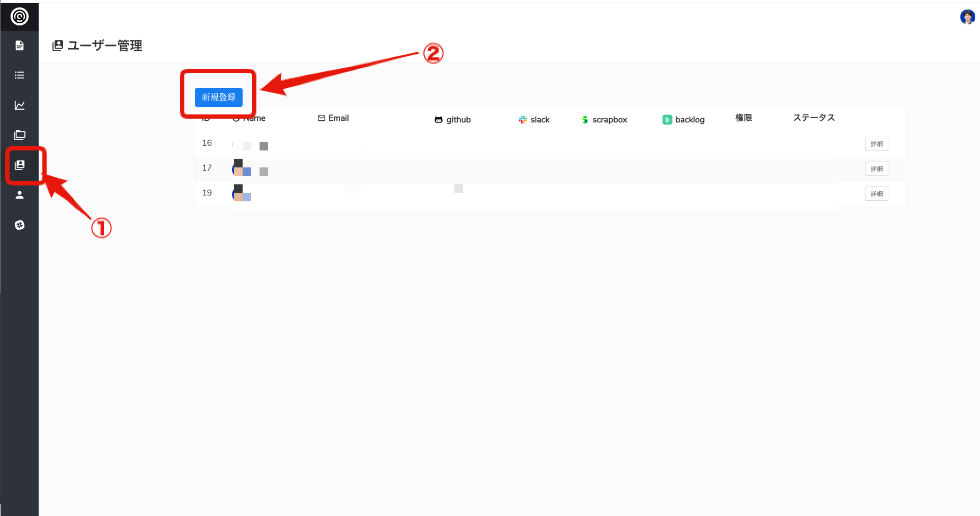Click the slack logo icon in header
Viewport: 980px width, 516px height.
523,120
